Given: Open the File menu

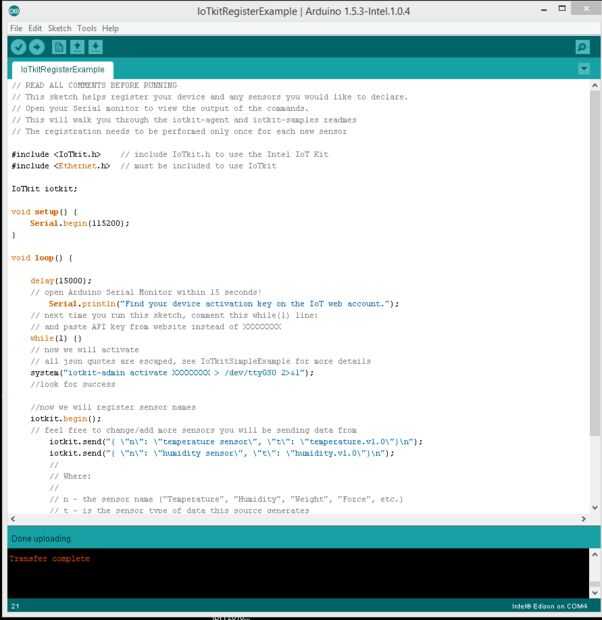Looking at the screenshot, I should [x=16, y=28].
